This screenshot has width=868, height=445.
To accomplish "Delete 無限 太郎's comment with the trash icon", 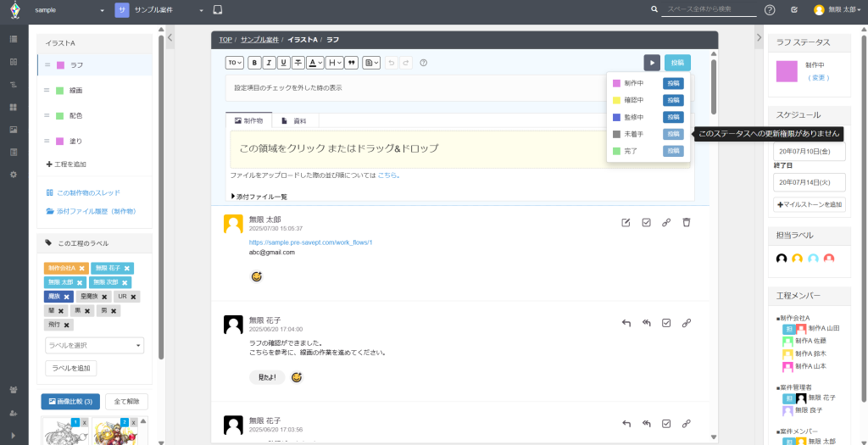I will tap(687, 222).
